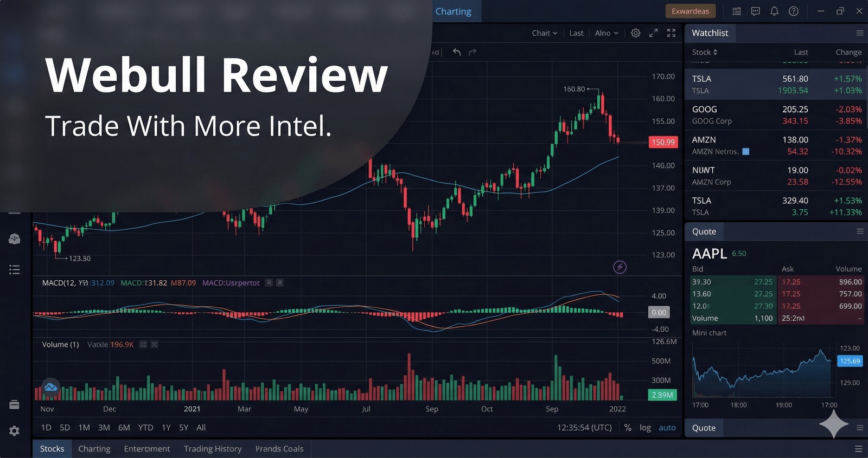Open the top Charting tab
Screen dimensions: 868x458
point(453,11)
